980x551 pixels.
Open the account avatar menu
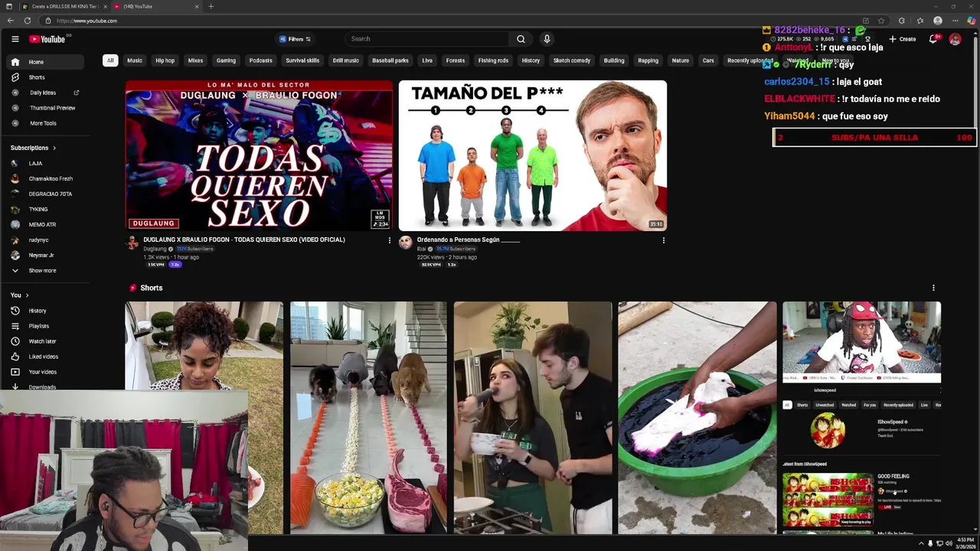point(955,39)
